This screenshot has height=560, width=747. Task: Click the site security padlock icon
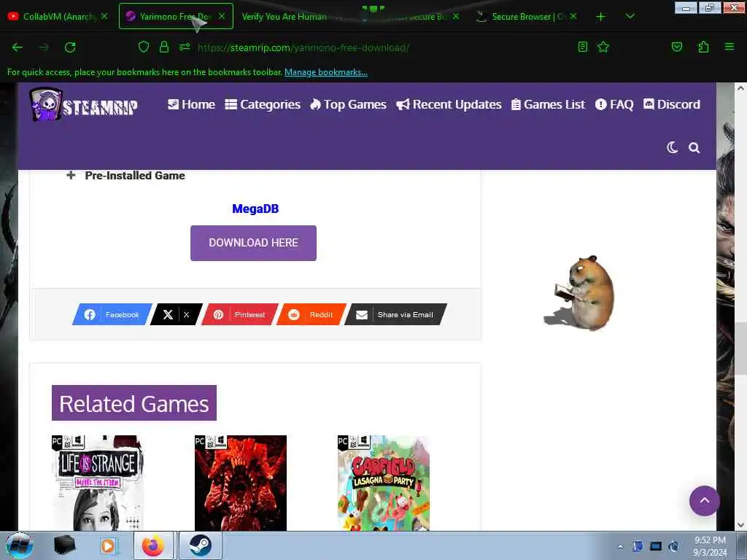[x=164, y=47]
